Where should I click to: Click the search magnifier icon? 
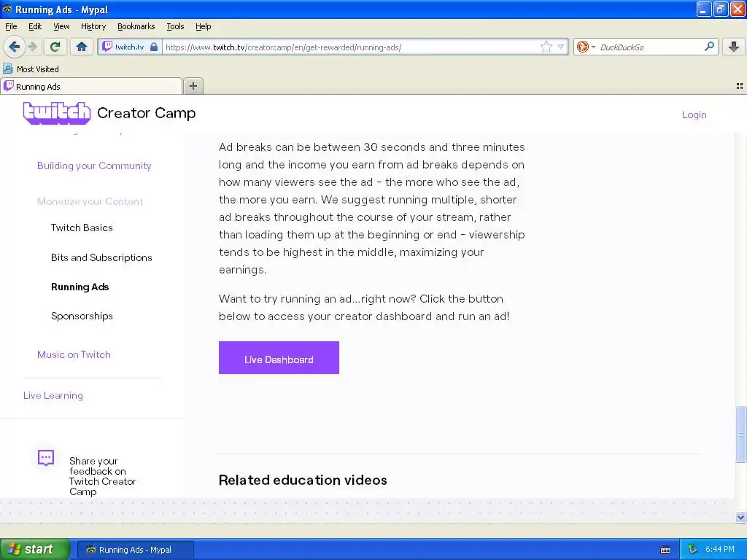[x=709, y=46]
